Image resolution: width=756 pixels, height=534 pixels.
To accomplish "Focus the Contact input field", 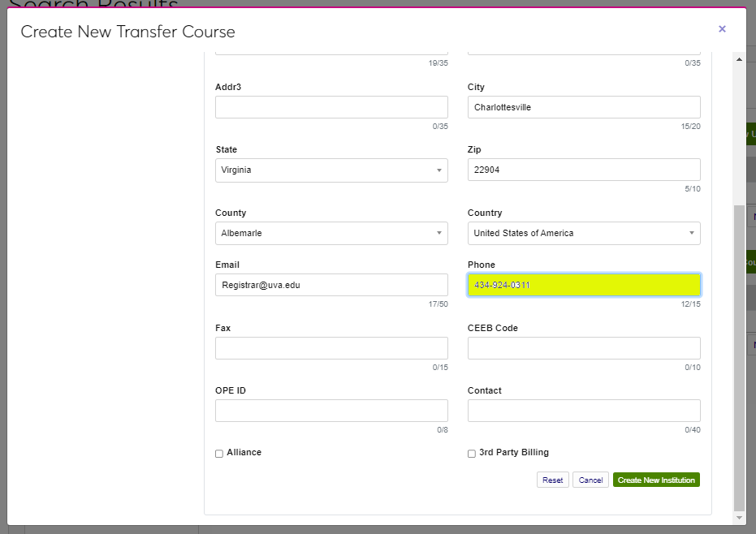I will click(584, 411).
